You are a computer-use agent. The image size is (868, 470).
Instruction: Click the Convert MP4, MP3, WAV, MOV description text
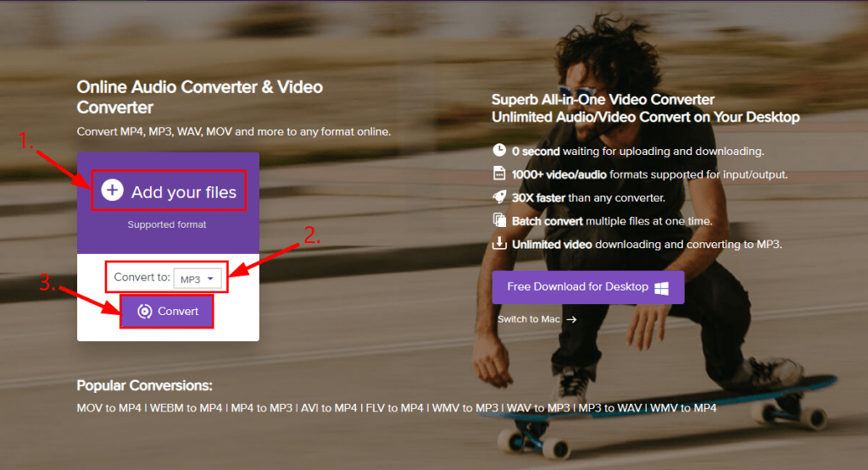point(234,131)
